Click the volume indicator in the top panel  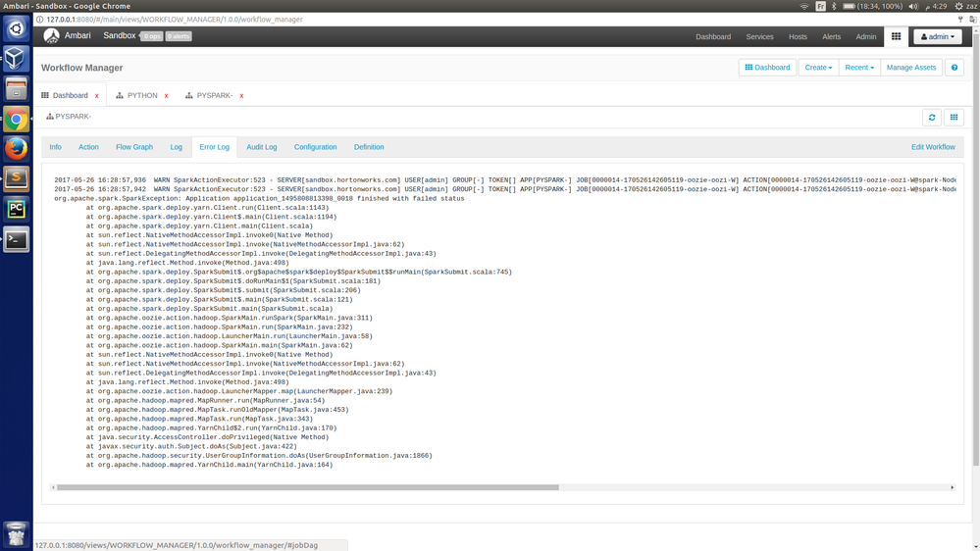pyautogui.click(x=913, y=6)
